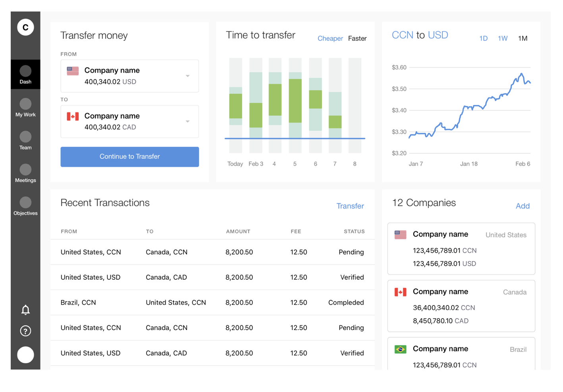Image resolution: width=563 pixels, height=392 pixels.
Task: Open Meetings from the sidebar
Action: [x=25, y=173]
